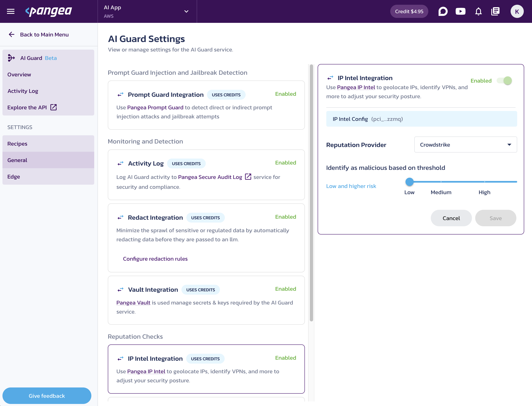Open the chat support icon
The height and width of the screenshot is (406, 532).
tap(443, 11)
